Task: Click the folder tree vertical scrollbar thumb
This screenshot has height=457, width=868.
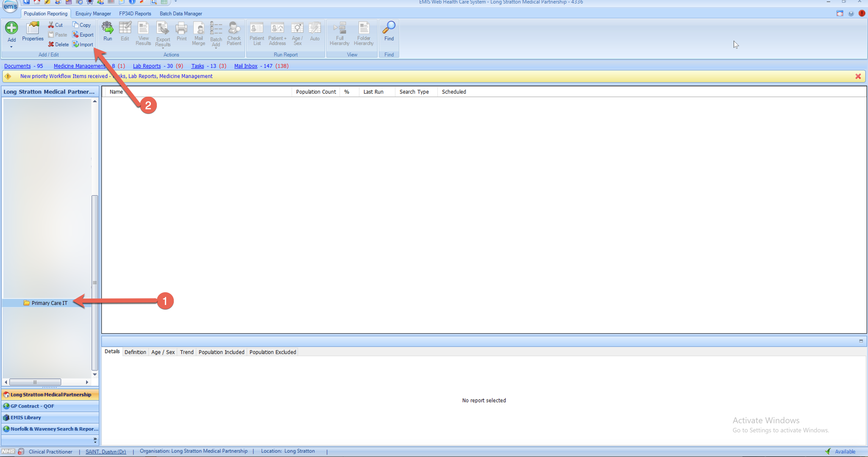Action: pos(95,283)
